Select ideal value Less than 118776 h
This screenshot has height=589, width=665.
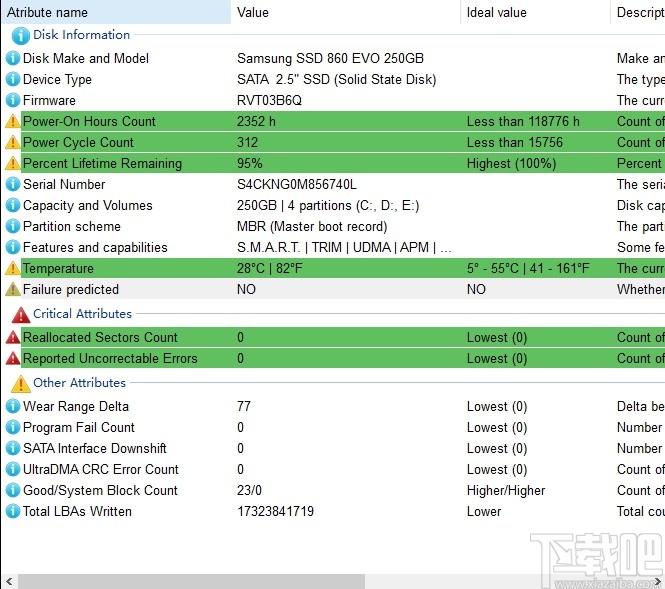pos(523,121)
